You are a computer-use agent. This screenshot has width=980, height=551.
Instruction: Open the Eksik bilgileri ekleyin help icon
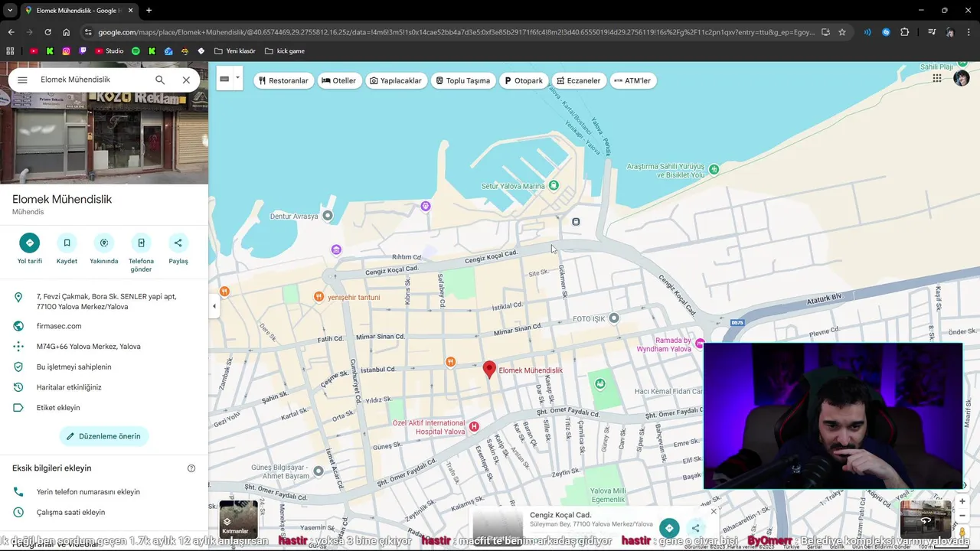(191, 468)
